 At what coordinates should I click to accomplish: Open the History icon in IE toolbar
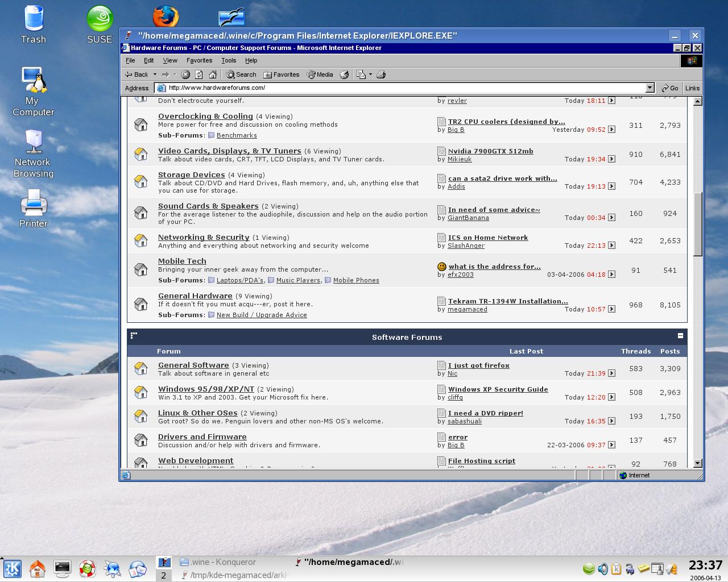(x=344, y=74)
